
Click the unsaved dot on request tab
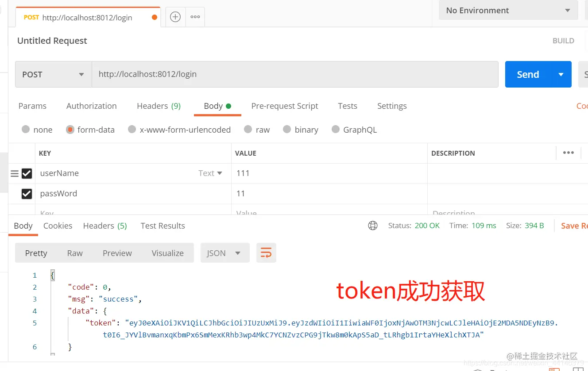click(x=155, y=18)
